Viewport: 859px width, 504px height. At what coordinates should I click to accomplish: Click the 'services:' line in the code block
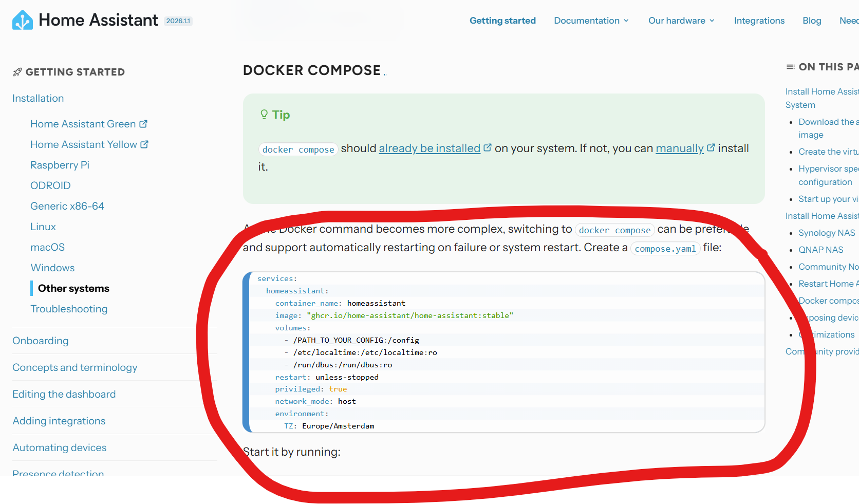pos(277,278)
